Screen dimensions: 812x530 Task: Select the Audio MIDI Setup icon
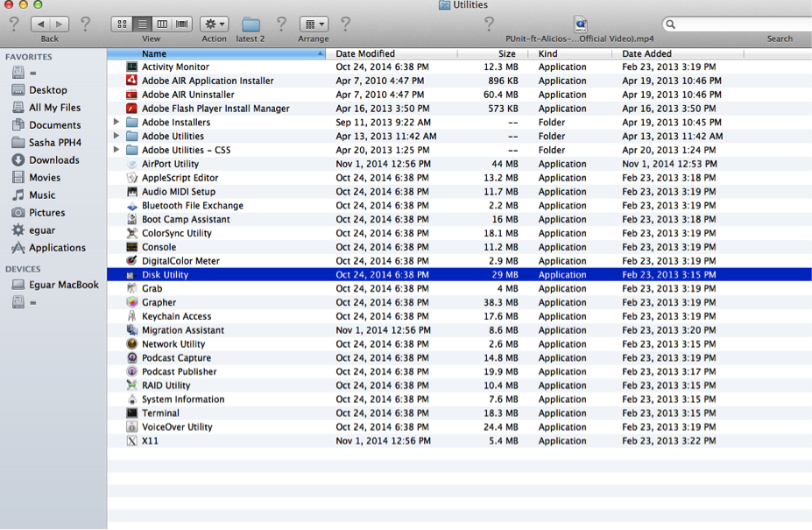(x=132, y=191)
